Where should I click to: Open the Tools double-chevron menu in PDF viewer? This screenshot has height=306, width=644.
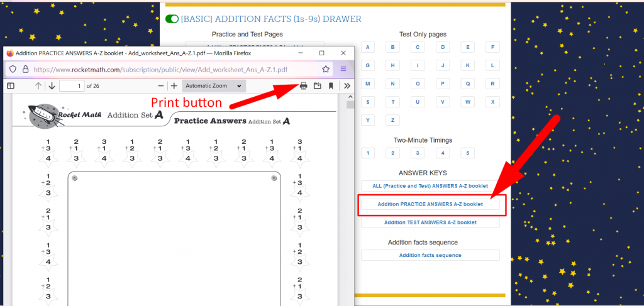[x=347, y=85]
